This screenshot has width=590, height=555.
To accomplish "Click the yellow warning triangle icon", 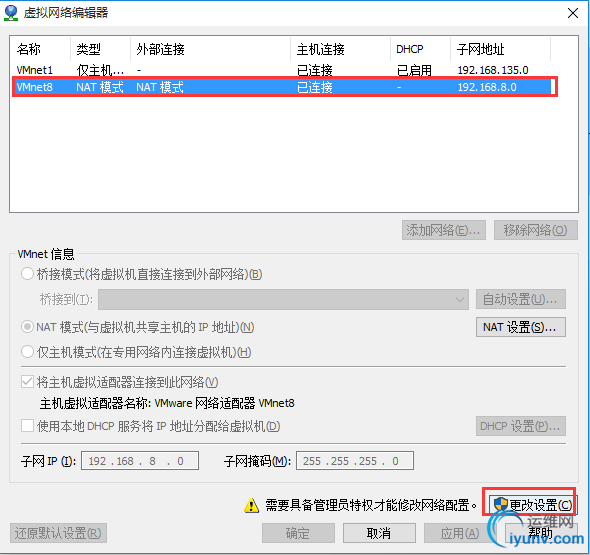I will tap(251, 505).
